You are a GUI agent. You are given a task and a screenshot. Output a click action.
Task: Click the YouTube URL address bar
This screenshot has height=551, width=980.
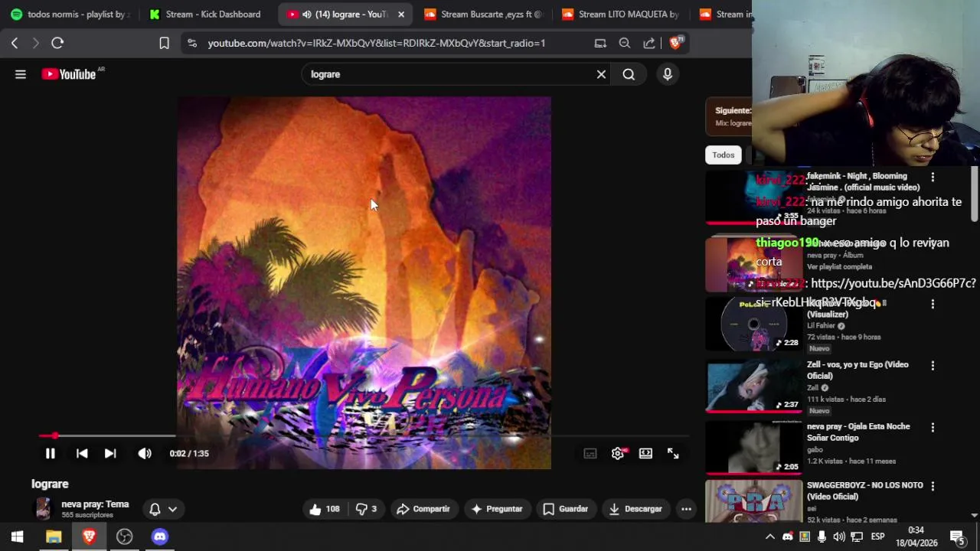coord(377,44)
